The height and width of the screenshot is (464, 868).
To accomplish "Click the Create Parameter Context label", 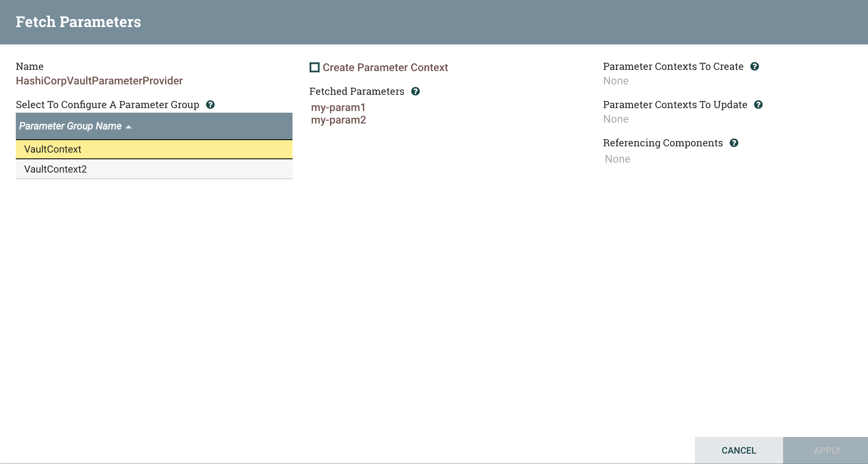I will (385, 67).
